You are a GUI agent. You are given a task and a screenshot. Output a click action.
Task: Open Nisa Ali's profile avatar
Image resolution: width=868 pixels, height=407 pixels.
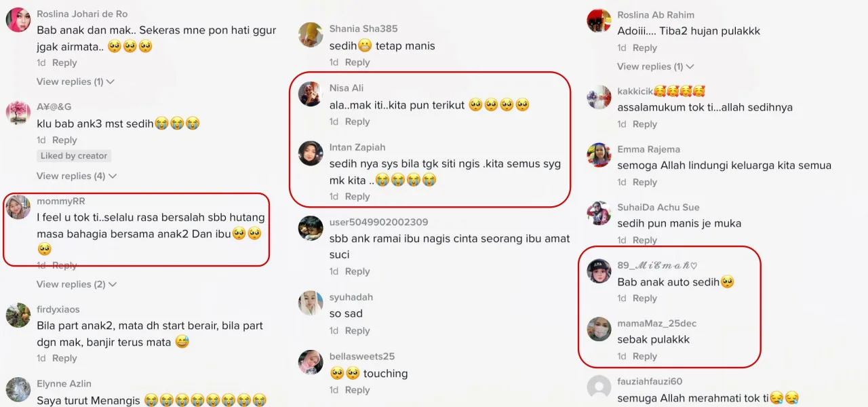[311, 94]
